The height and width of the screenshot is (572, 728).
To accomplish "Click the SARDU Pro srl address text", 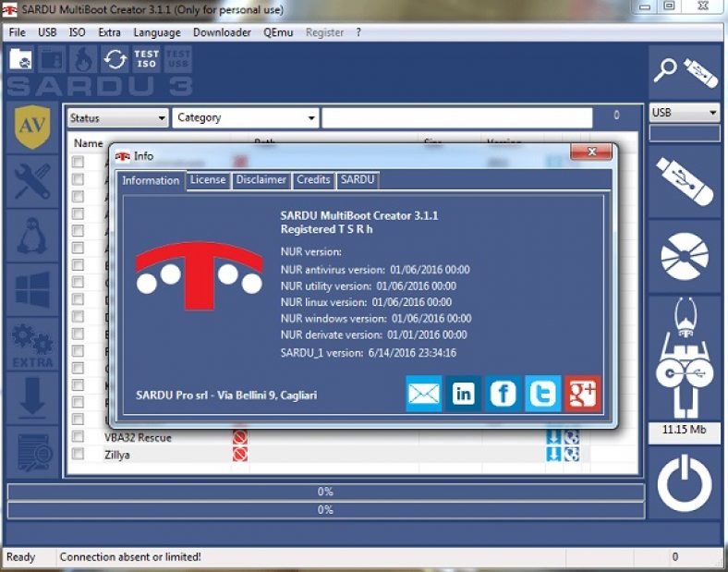I will [226, 396].
